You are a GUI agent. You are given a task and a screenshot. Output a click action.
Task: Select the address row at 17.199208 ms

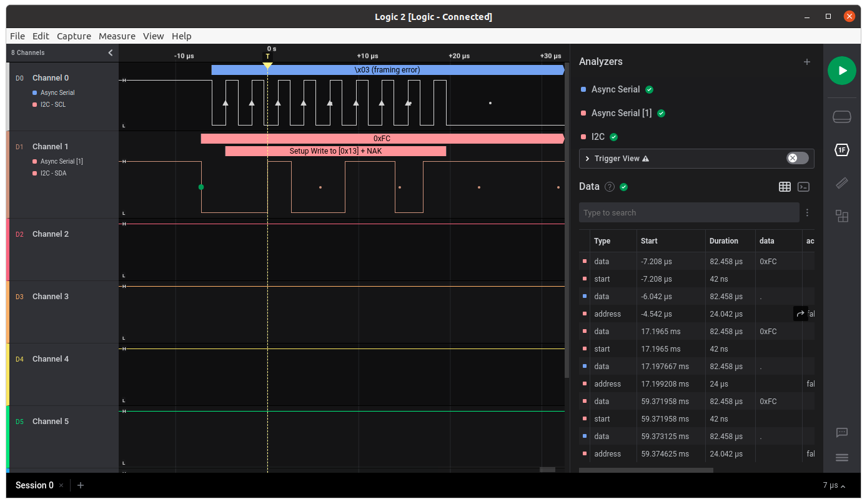tap(696, 384)
